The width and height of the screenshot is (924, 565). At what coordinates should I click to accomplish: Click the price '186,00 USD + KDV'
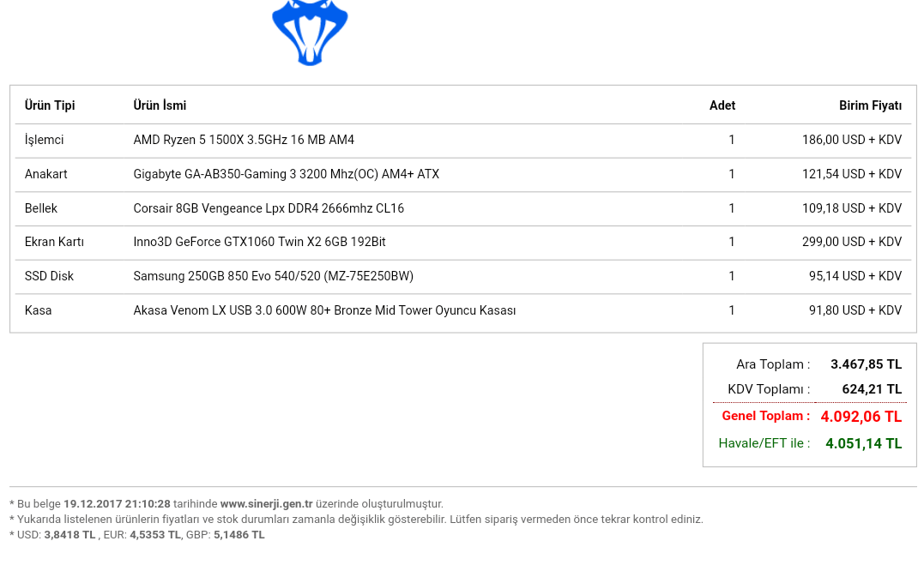852,140
